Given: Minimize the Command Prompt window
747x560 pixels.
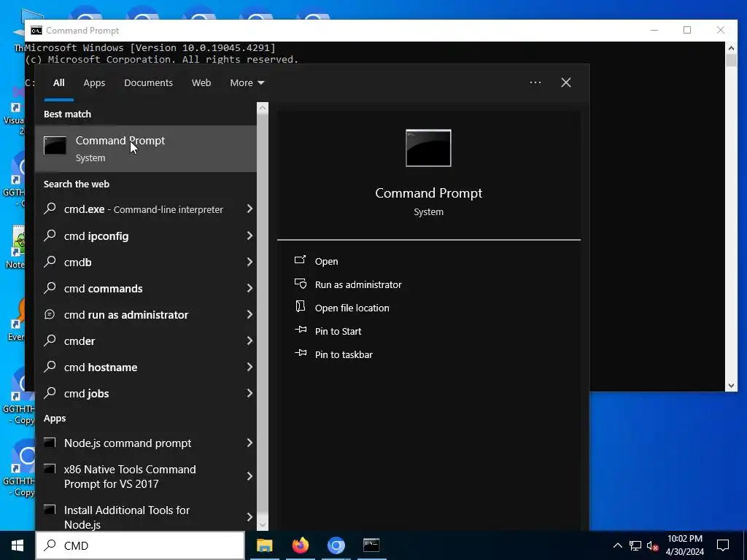Looking at the screenshot, I should click(654, 30).
